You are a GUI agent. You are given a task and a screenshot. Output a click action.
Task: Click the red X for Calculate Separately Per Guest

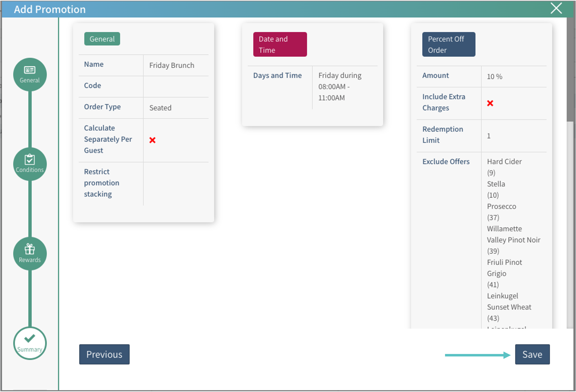coord(152,140)
